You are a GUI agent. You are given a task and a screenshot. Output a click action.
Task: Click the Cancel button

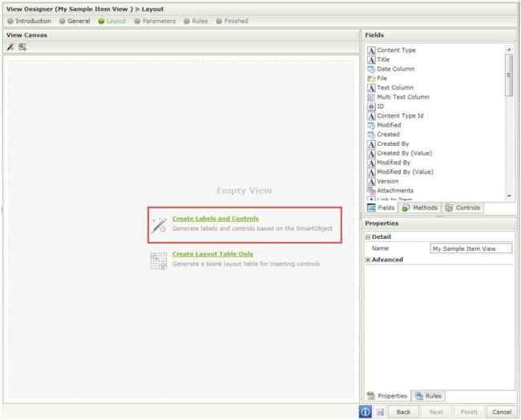[x=502, y=412]
